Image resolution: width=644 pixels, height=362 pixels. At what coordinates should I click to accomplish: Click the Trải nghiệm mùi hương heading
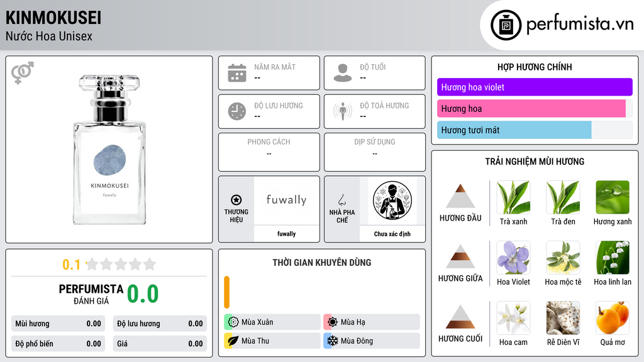[x=535, y=162]
